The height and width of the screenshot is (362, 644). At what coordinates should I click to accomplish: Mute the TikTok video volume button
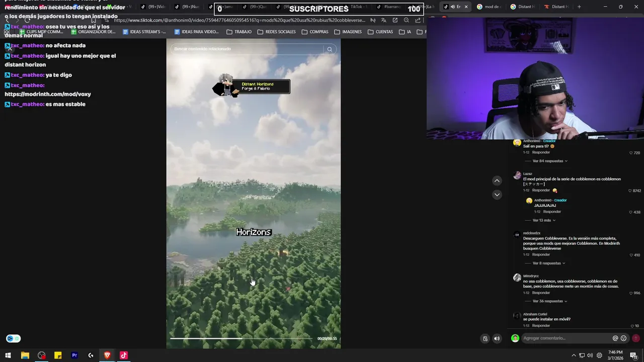point(497,338)
